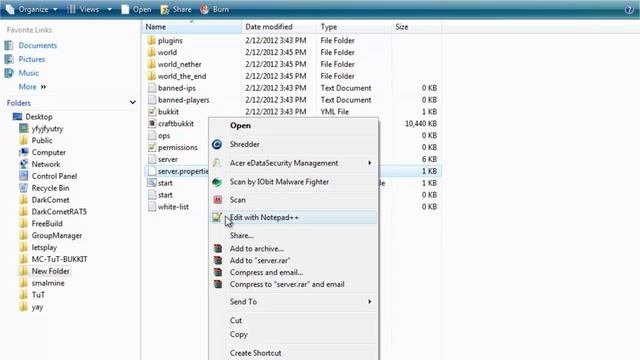Select yfyjfyutry in folder tree

pos(47,129)
